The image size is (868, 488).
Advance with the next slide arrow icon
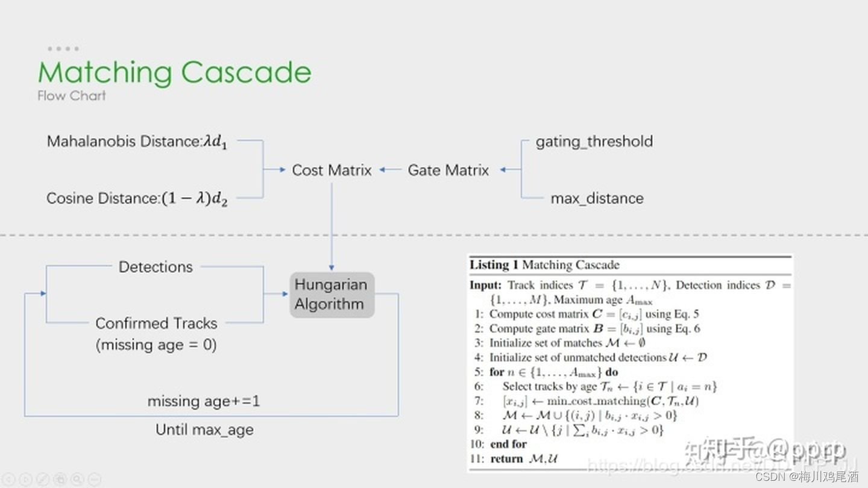coord(25,480)
